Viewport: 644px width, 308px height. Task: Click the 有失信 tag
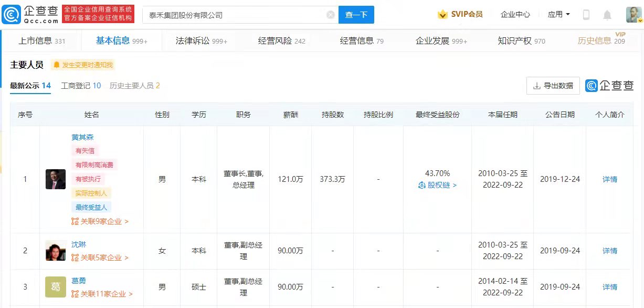85,151
